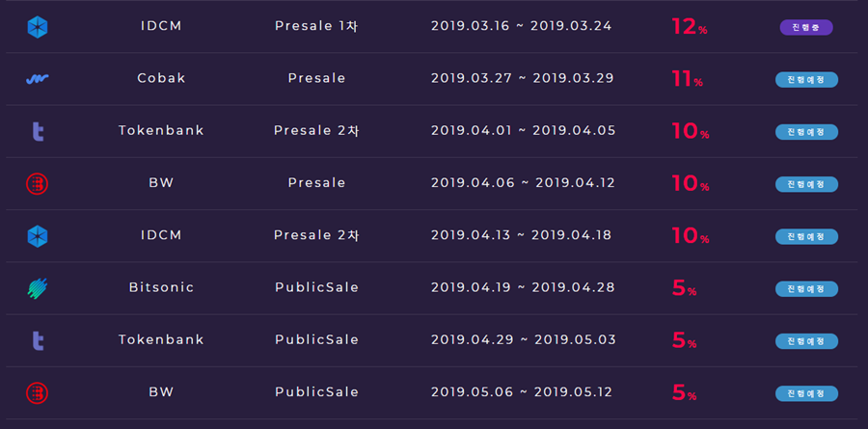Click the 진행예정 badge for Tokenbank PublicSale
This screenshot has width=868, height=429.
[x=806, y=340]
